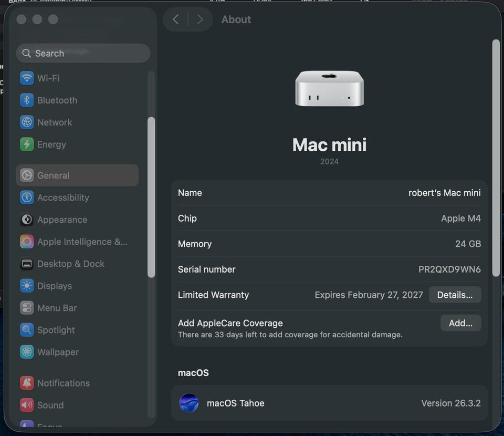
Task: Open Wi-Fi settings via its icon
Action: click(27, 78)
